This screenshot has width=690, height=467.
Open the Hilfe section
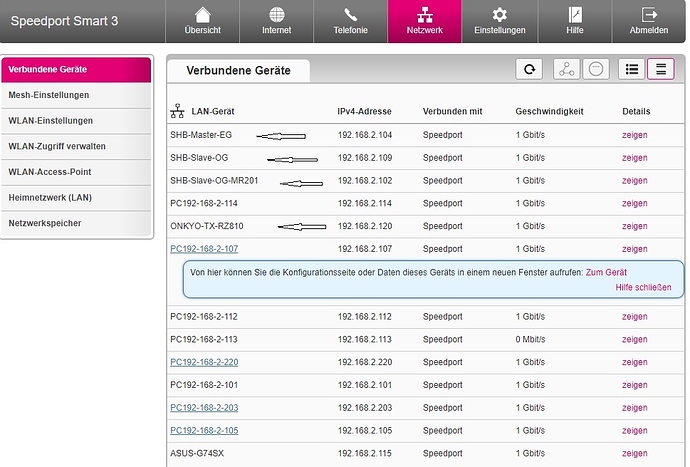tap(575, 21)
